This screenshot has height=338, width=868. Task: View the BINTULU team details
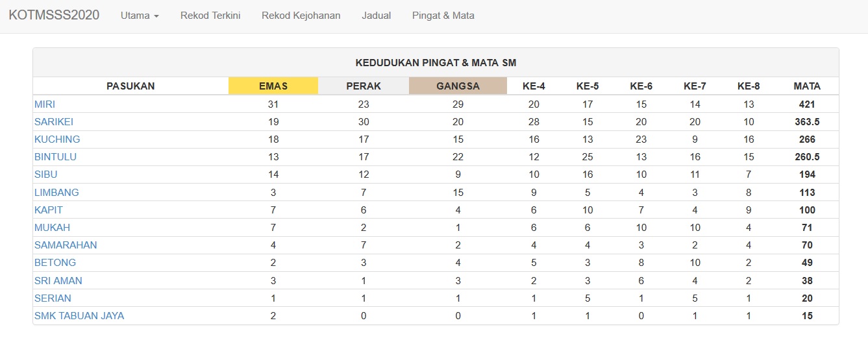point(55,156)
